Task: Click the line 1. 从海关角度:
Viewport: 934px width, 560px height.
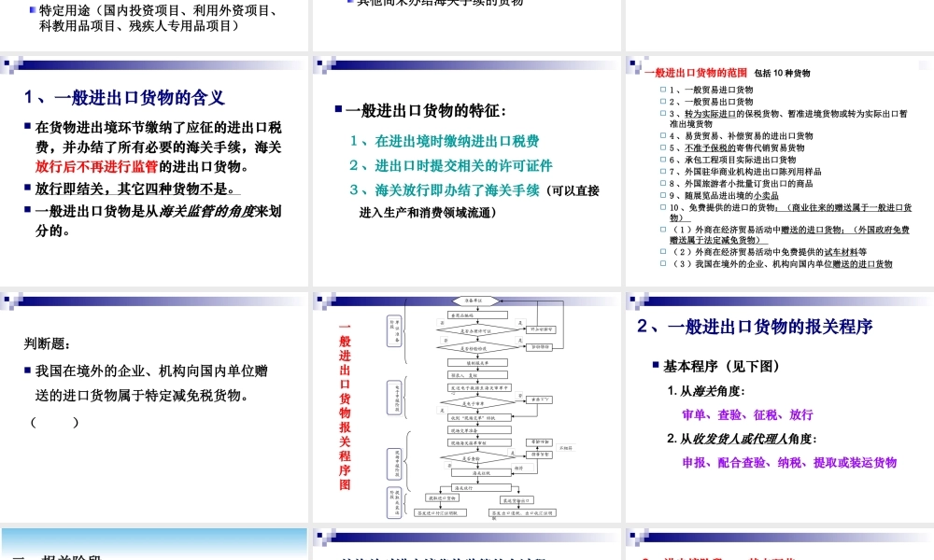Action: click(706, 391)
